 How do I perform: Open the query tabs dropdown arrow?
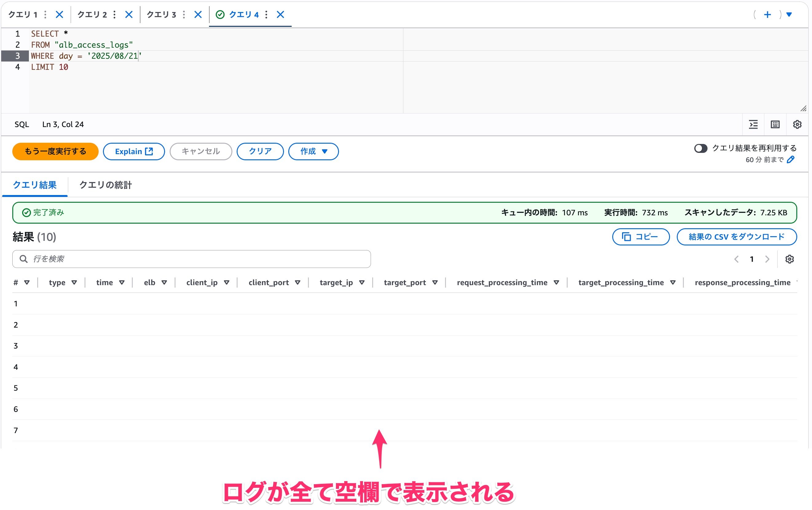pos(789,14)
